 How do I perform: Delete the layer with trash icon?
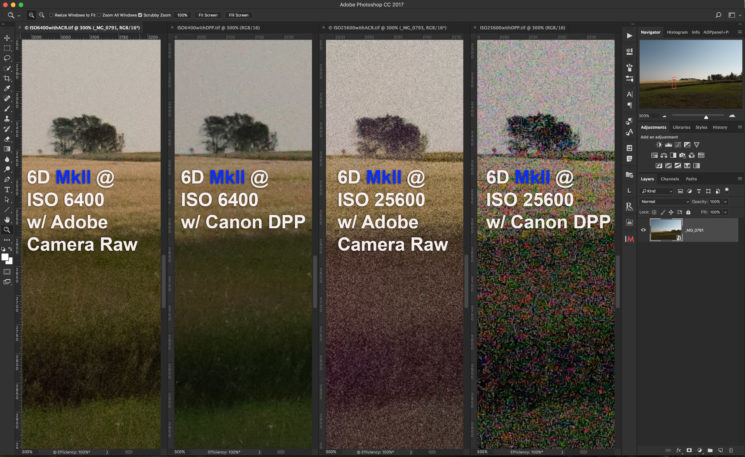point(732,450)
